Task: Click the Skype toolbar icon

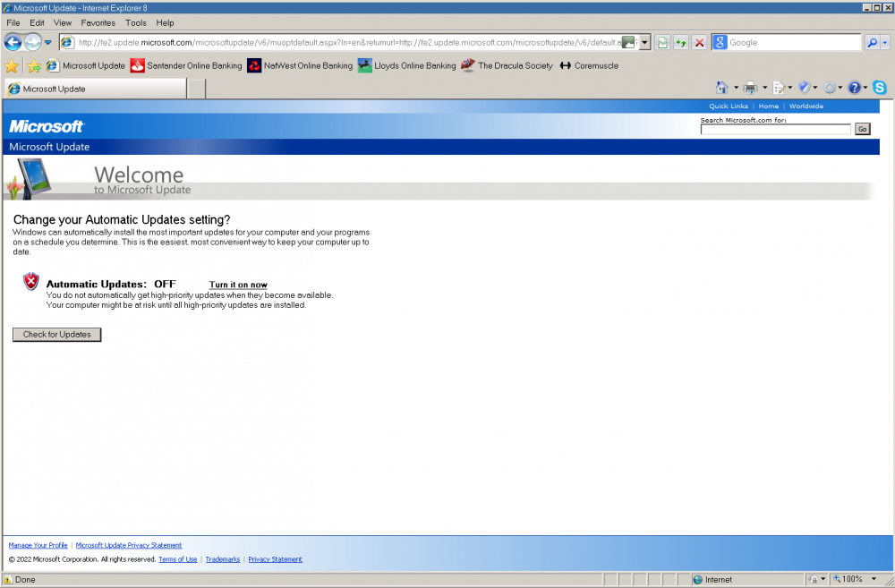Action: [x=880, y=88]
